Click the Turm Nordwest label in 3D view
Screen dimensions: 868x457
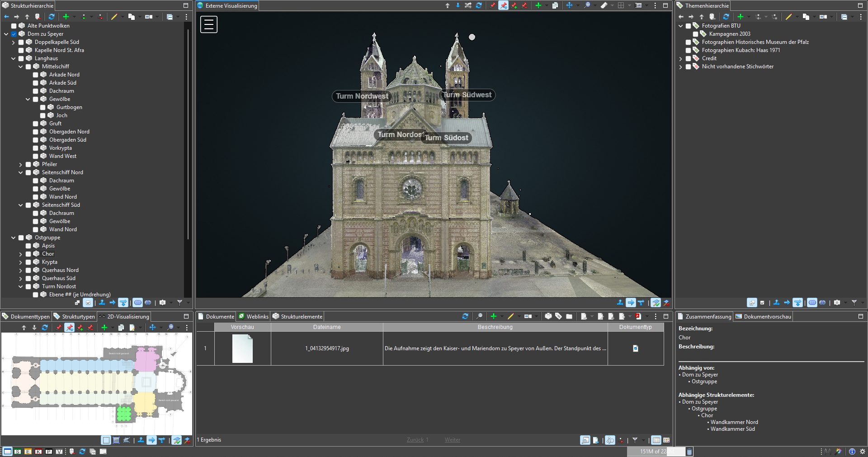362,96
